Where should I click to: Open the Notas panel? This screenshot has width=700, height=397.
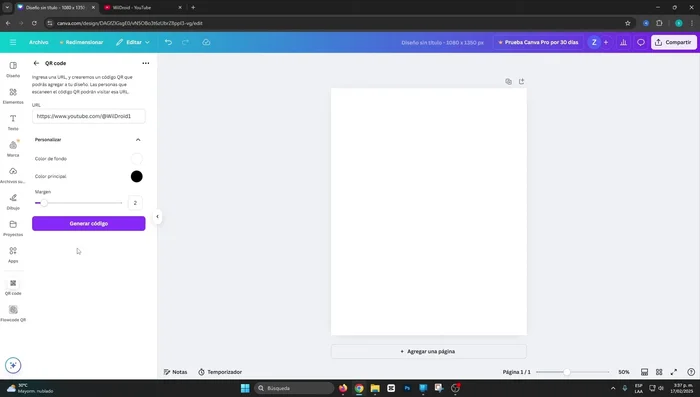[175, 372]
